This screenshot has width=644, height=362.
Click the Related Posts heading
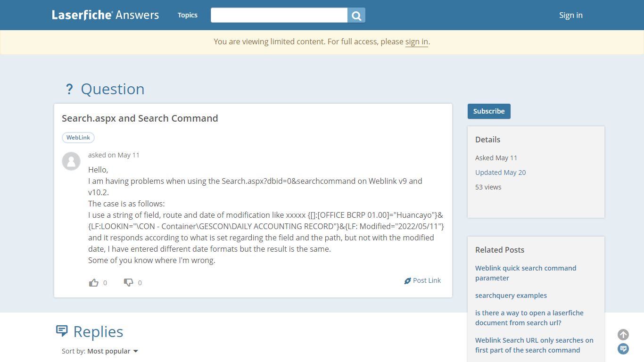pos(500,250)
